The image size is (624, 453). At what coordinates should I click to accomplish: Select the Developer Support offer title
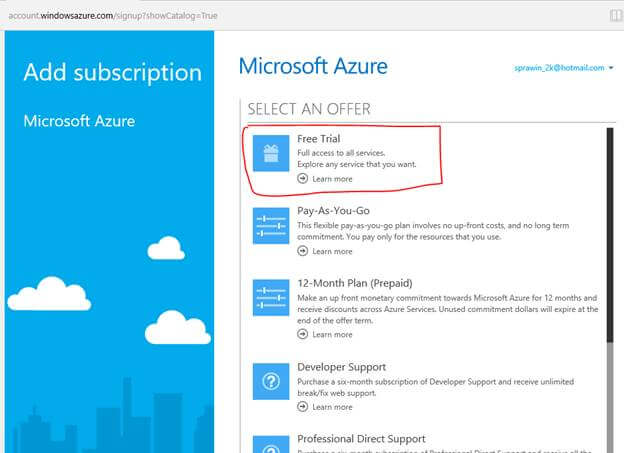pos(341,367)
